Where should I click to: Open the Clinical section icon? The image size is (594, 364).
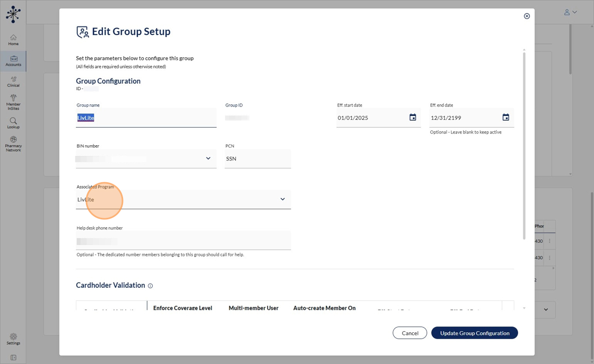tap(13, 82)
